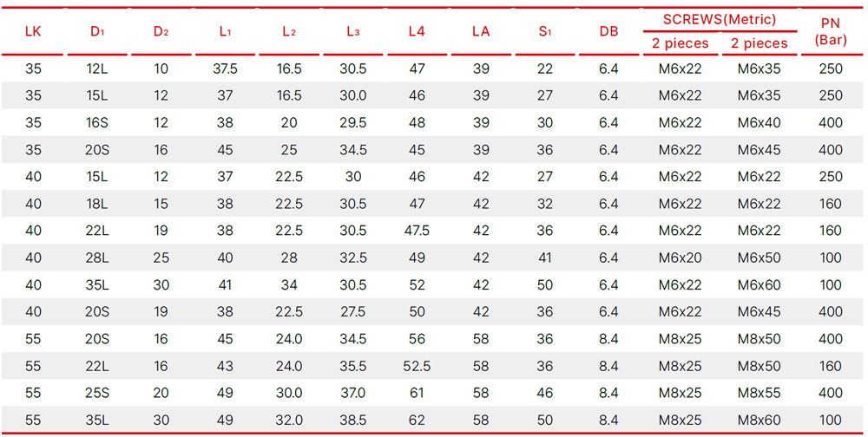
Task: Select the 38.5 cell in last row
Action: [352, 421]
